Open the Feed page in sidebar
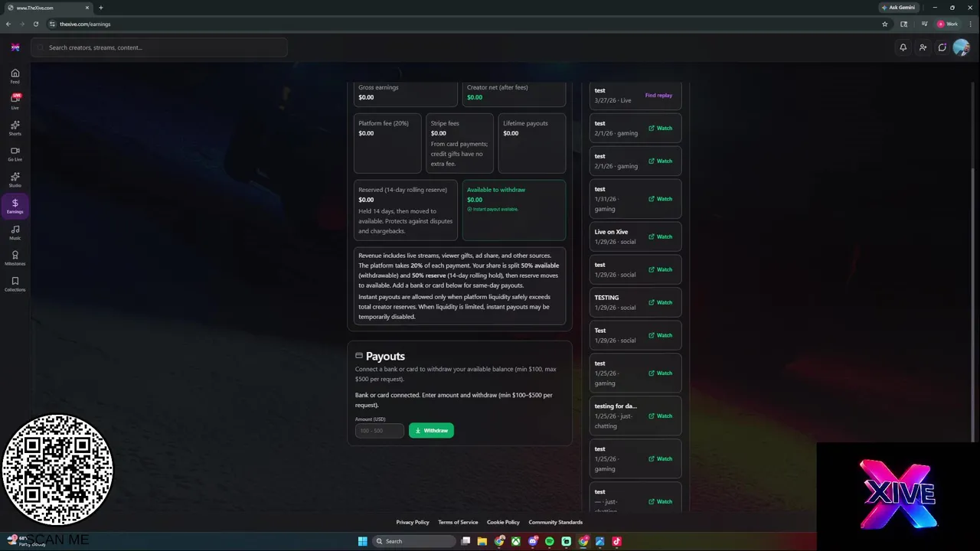The width and height of the screenshot is (980, 551). click(15, 76)
